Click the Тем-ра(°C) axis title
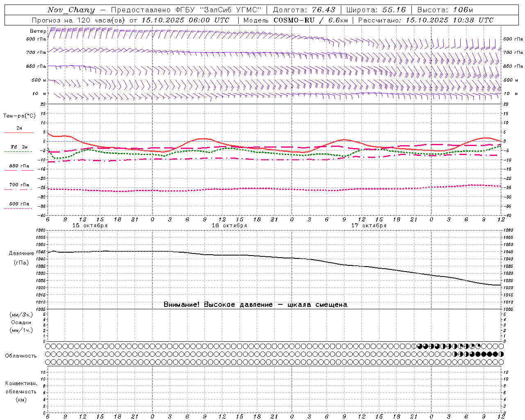Image resolution: width=525 pixels, height=420 pixels. (19, 116)
